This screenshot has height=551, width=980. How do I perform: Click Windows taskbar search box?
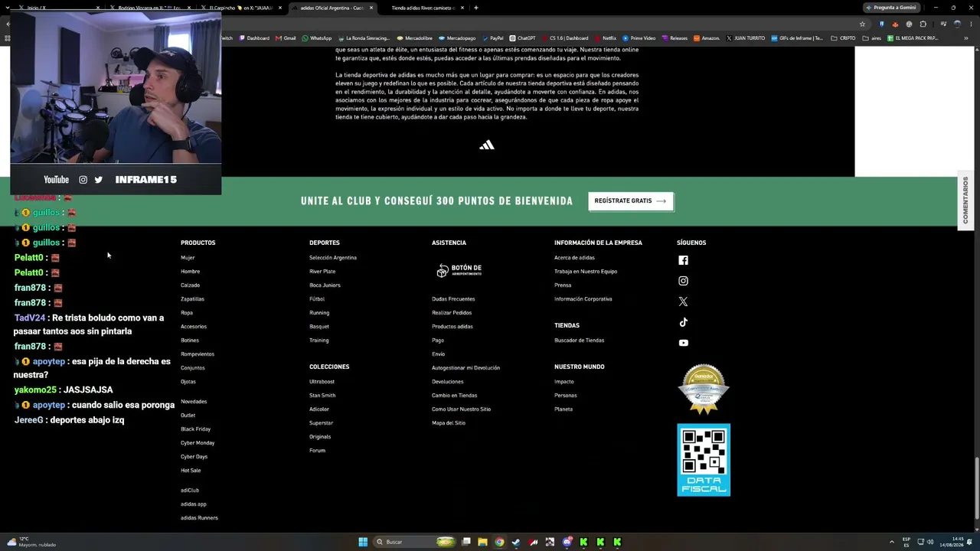(x=415, y=542)
